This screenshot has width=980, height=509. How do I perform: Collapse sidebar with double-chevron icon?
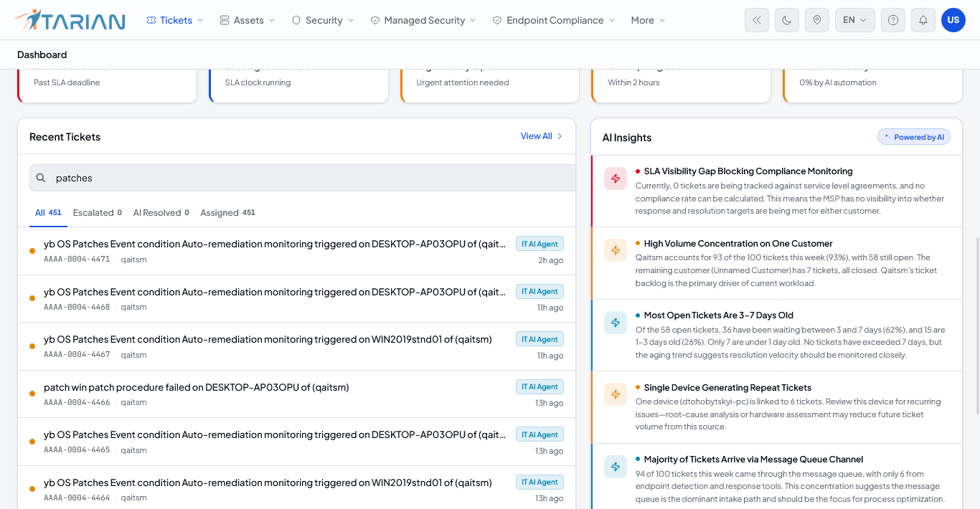click(757, 20)
